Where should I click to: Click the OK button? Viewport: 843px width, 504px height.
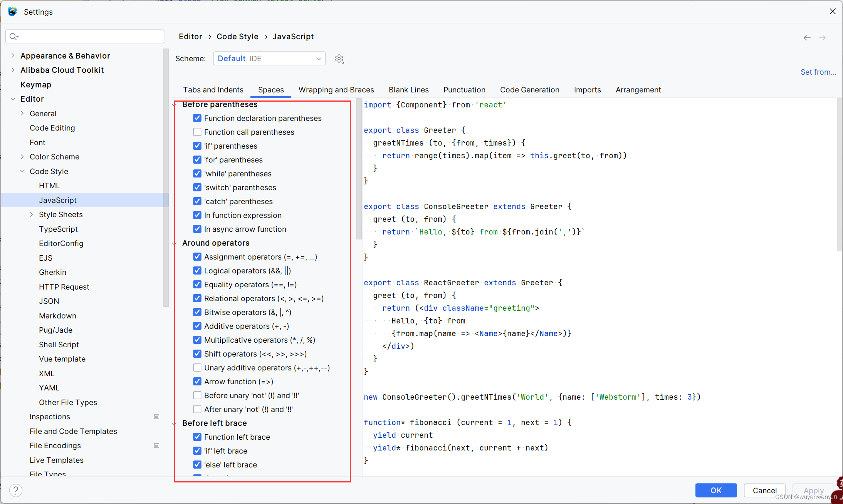[716, 490]
